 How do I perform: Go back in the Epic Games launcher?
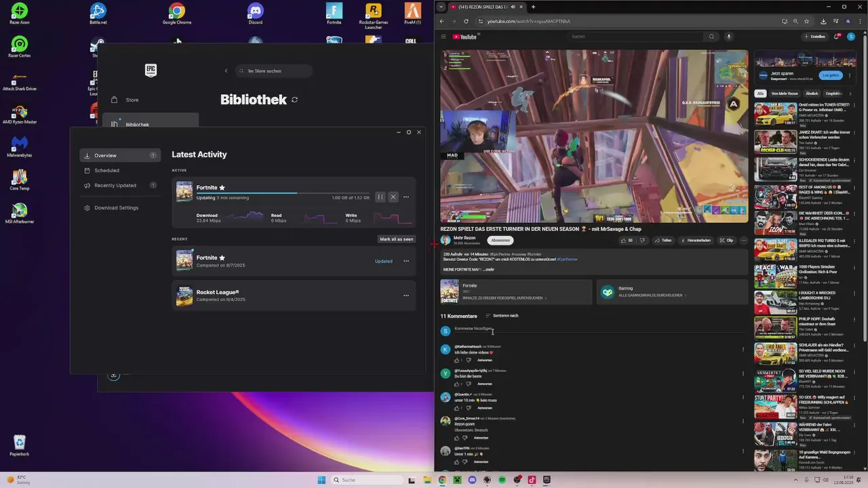point(226,70)
